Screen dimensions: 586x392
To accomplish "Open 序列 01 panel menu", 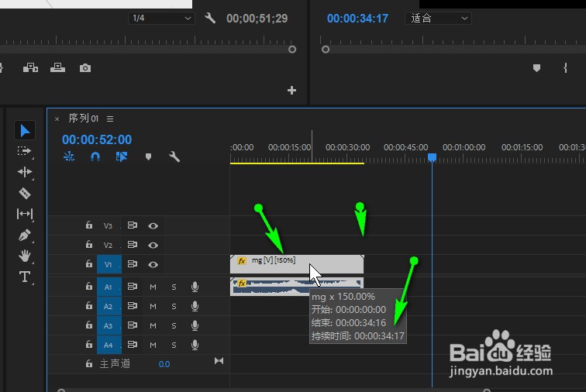I will (110, 119).
